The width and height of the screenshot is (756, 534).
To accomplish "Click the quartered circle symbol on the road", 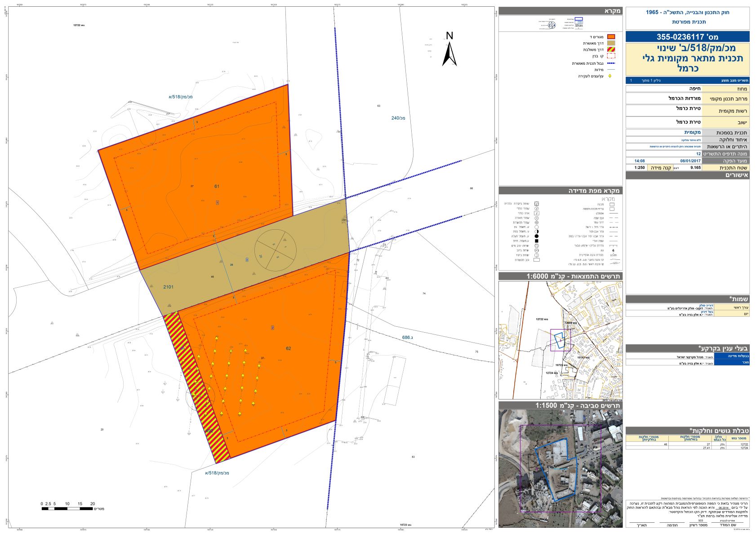I will pos(275,249).
